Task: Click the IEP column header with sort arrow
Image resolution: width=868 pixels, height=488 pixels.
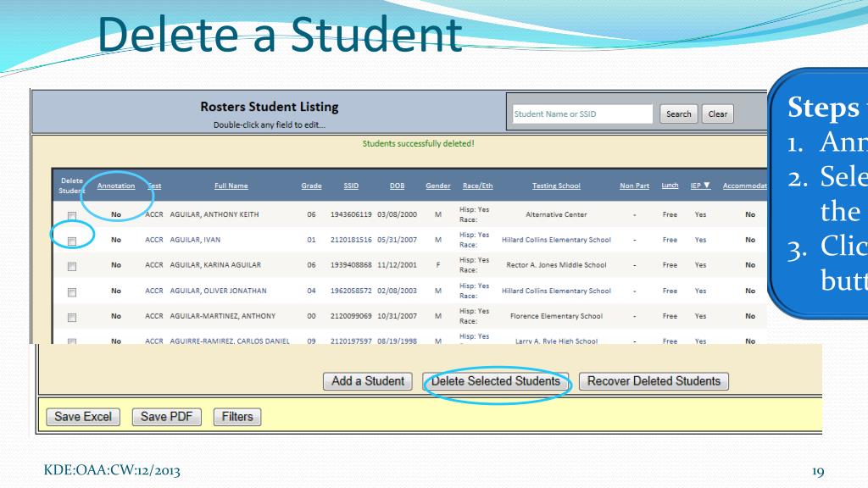Action: 700,186
